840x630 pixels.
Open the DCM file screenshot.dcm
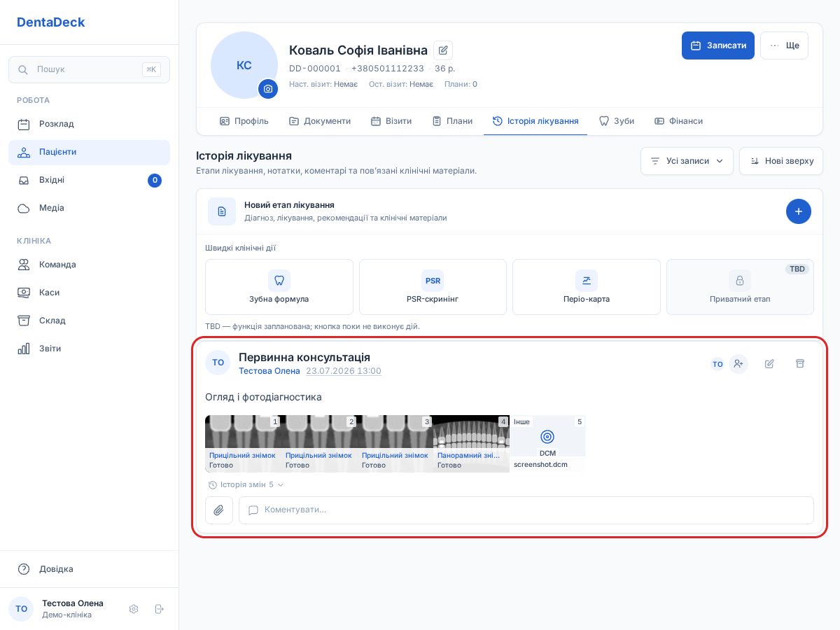(547, 444)
